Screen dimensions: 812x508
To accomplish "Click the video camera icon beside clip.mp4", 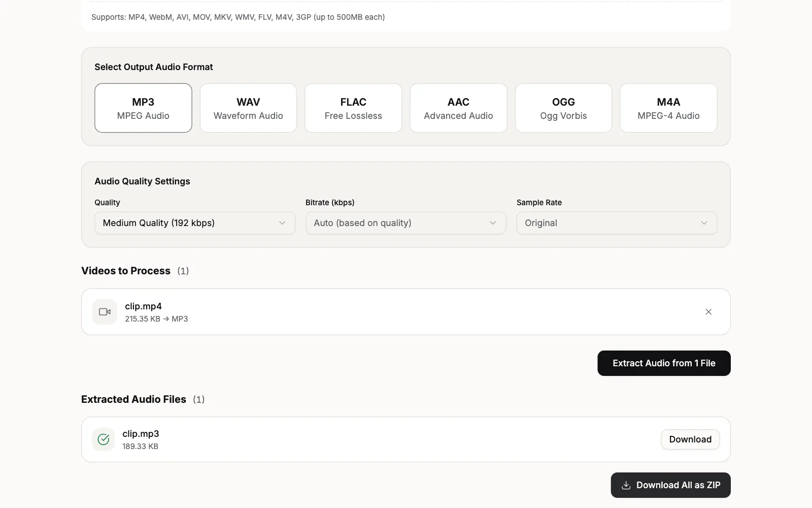I will (105, 312).
